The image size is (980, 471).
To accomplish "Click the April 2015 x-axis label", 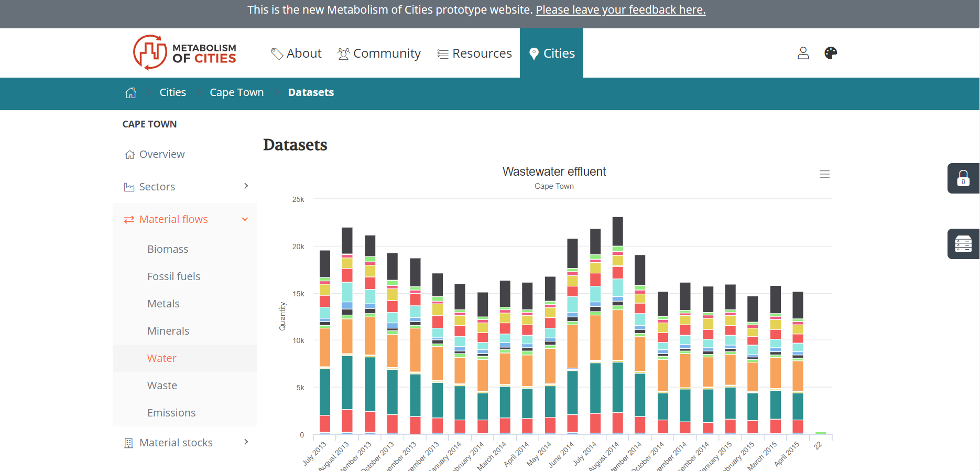I will point(787,453).
